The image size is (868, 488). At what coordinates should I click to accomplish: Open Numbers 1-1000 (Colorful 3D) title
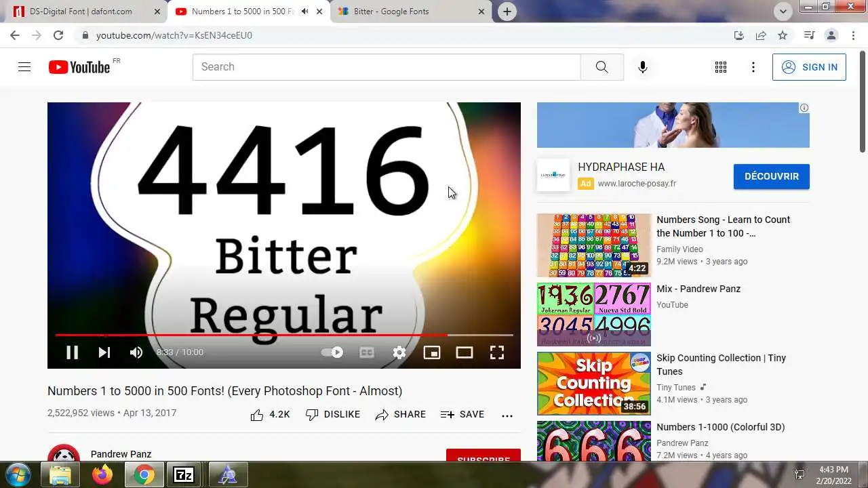point(721,427)
